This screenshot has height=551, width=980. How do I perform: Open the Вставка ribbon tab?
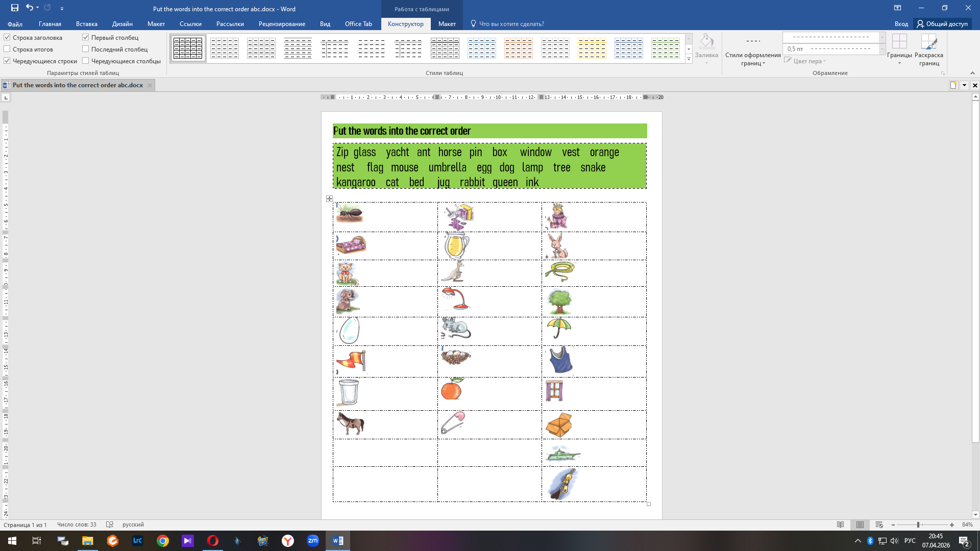point(86,24)
